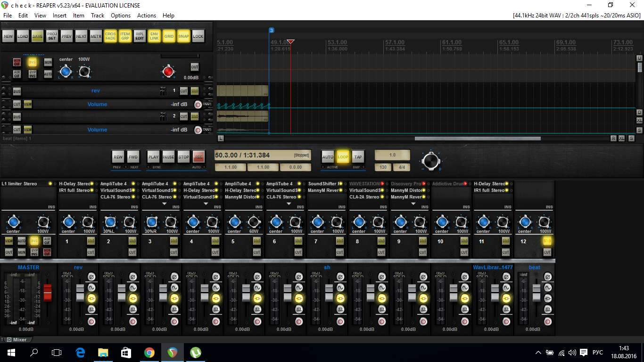Click the phase invert icon on track 1
The width and height of the screenshot is (644, 362).
pos(91,277)
